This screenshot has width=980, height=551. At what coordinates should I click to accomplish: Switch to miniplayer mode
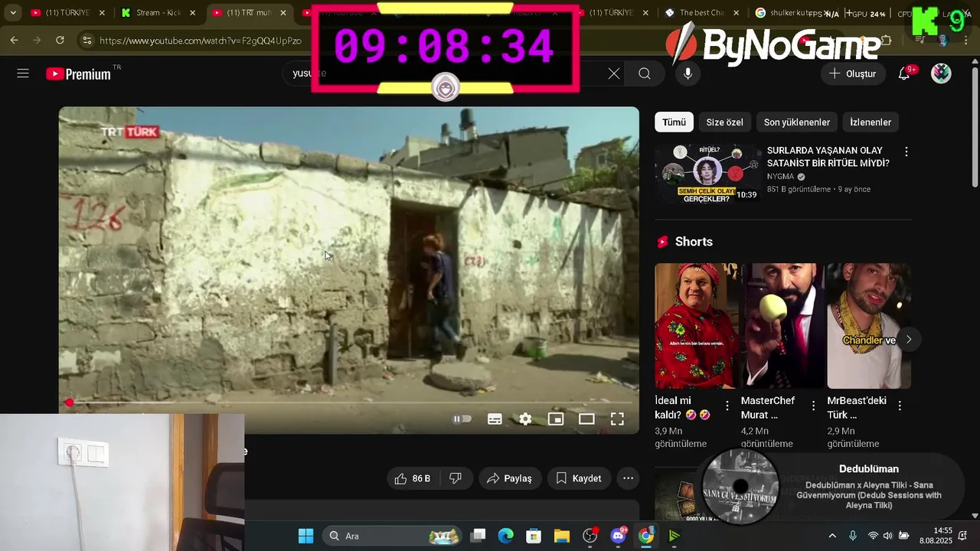(x=556, y=419)
